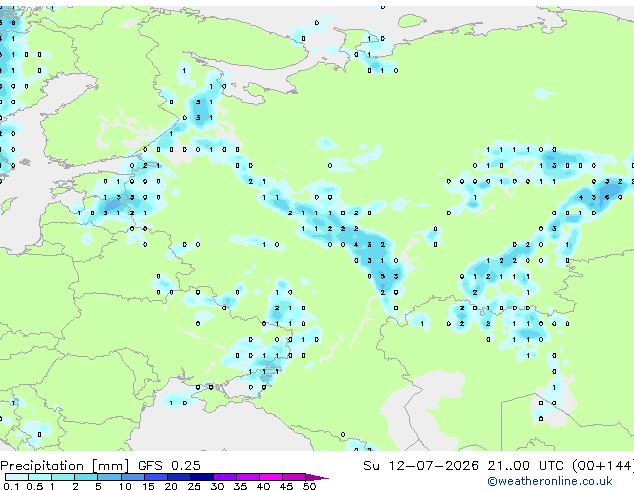
Task: Select the 10 to 15 mm legend swatch
Action: pos(132,477)
